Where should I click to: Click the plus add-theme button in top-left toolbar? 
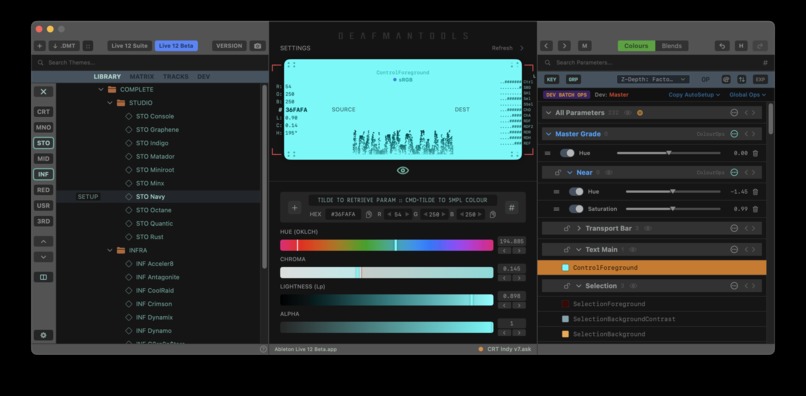pyautogui.click(x=40, y=46)
